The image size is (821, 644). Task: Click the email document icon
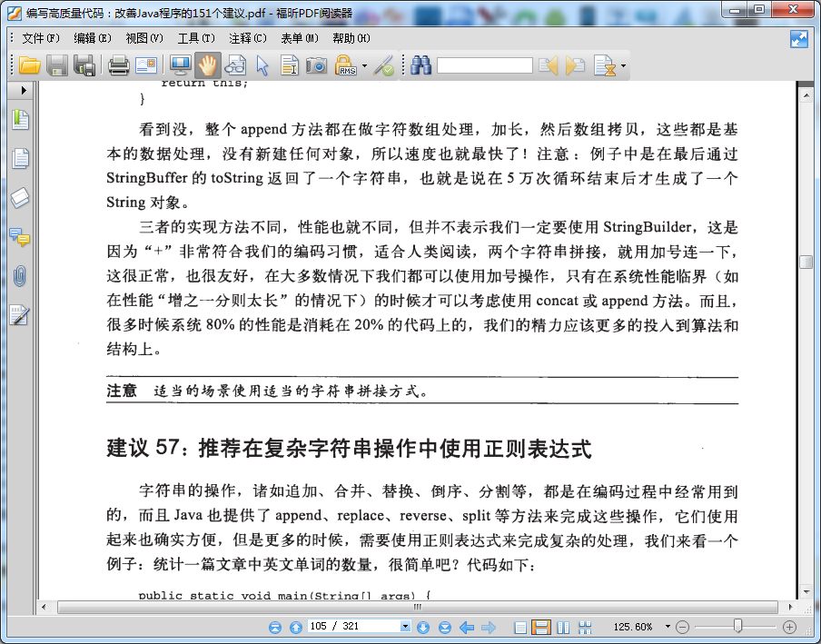pos(146,66)
